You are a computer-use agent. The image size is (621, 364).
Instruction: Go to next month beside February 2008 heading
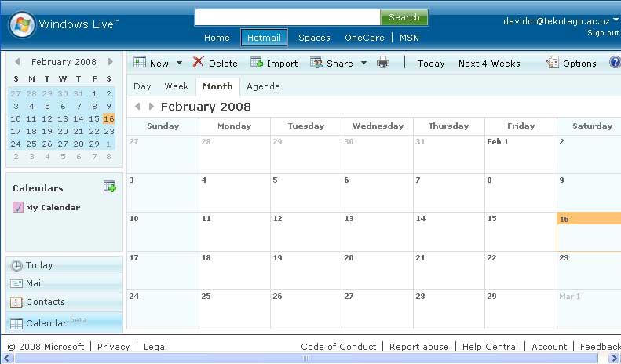point(151,107)
